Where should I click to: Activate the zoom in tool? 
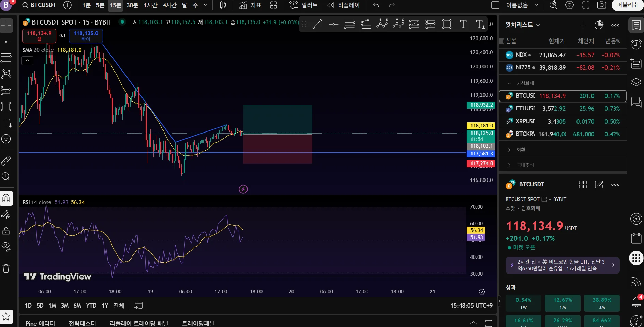(6, 176)
